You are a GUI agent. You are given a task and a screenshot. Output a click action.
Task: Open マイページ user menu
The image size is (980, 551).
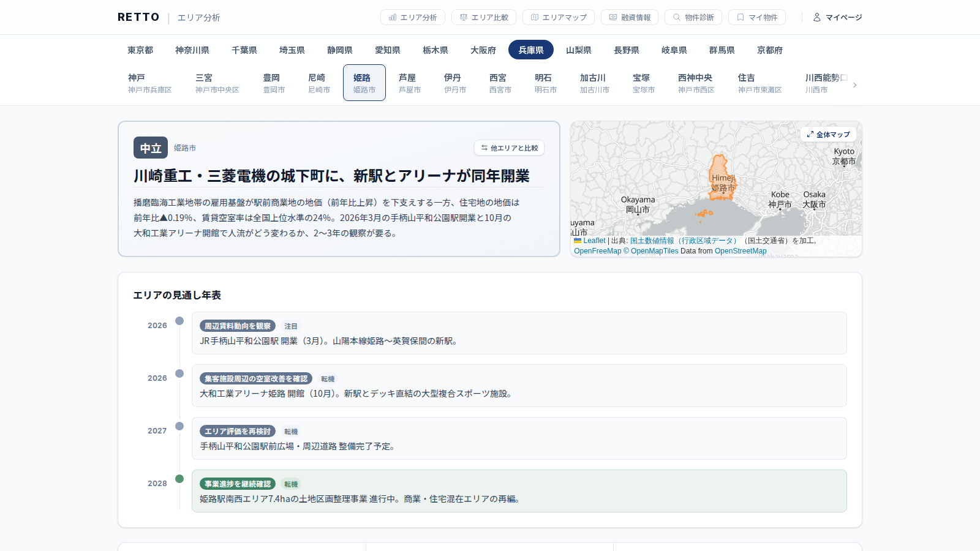pyautogui.click(x=837, y=17)
